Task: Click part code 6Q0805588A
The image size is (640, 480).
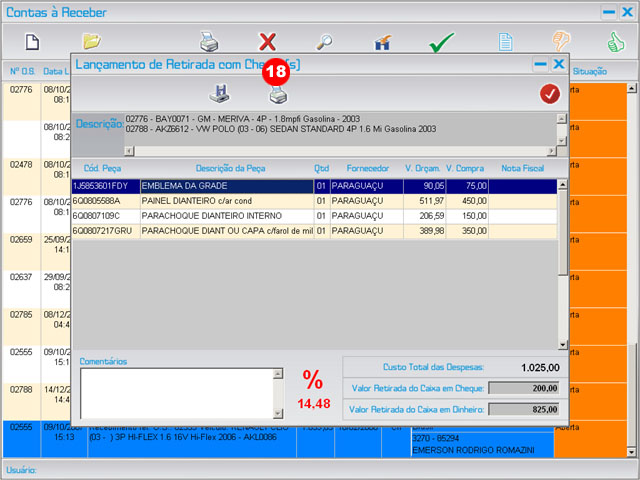Action: pyautogui.click(x=96, y=201)
